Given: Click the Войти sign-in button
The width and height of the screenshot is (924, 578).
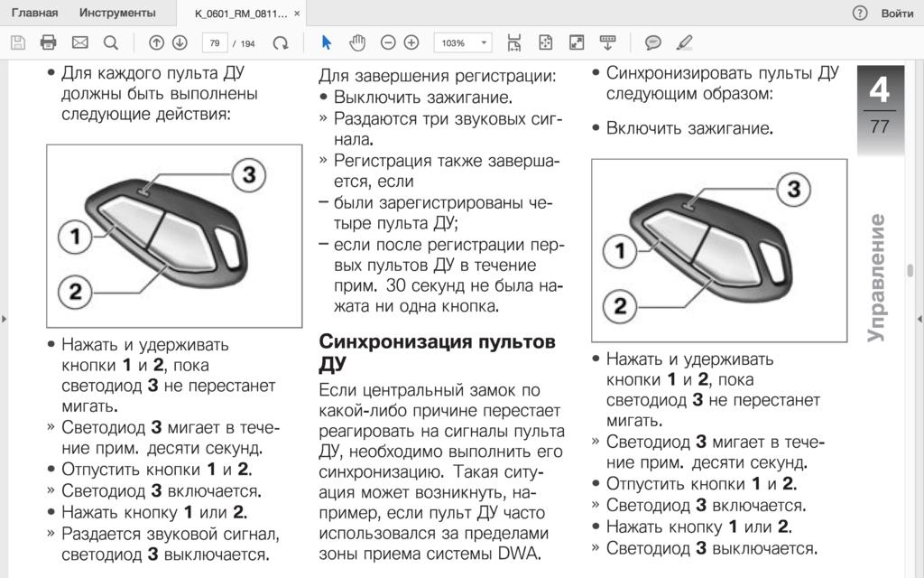Looking at the screenshot, I should click(897, 14).
